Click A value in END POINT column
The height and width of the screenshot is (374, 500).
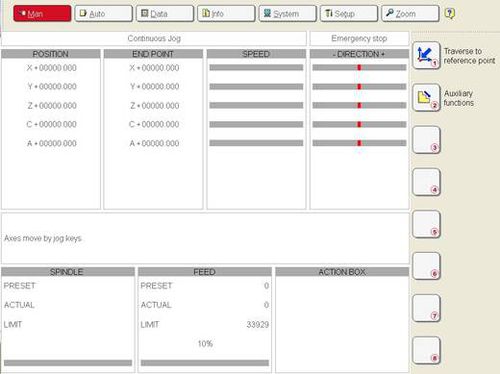[154, 143]
